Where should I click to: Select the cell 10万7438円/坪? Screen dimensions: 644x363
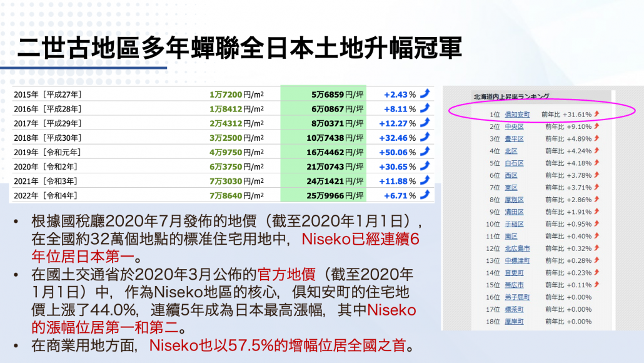pyautogui.click(x=335, y=138)
